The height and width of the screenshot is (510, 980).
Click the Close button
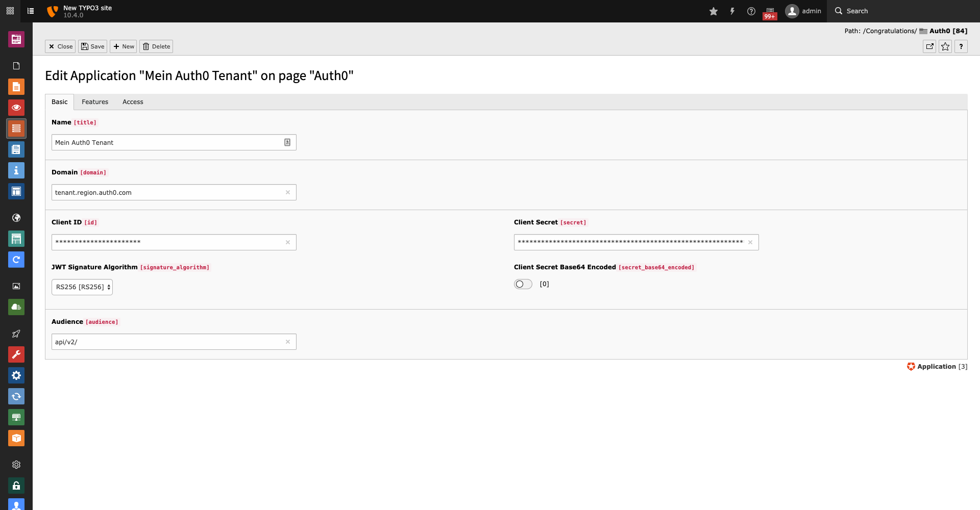point(60,46)
